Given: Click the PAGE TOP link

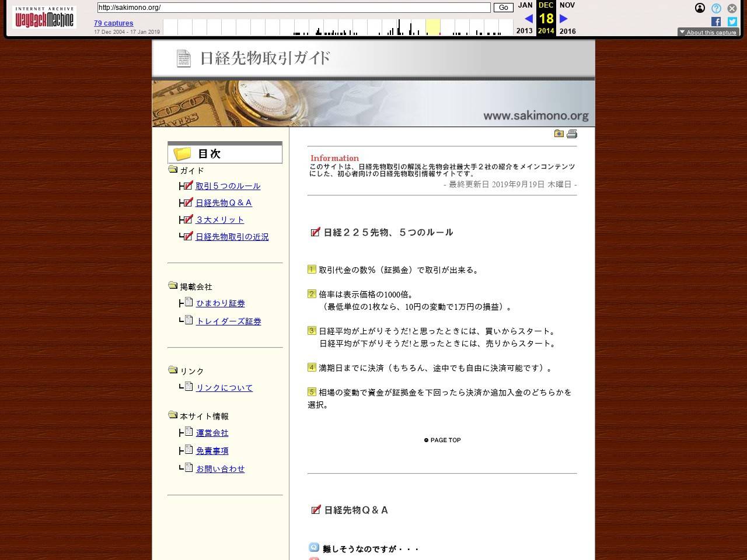Looking at the screenshot, I should [x=442, y=440].
